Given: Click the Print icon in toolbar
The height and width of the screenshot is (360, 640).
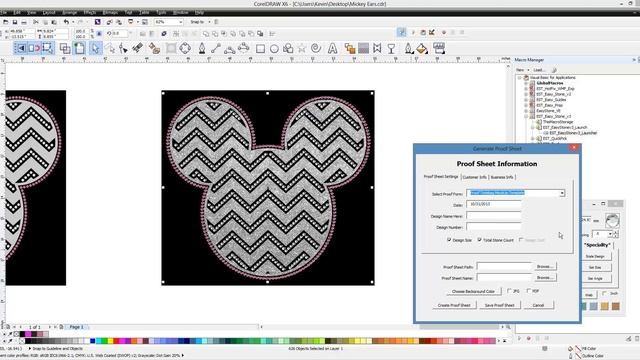Looking at the screenshot, I should click(x=24, y=22).
